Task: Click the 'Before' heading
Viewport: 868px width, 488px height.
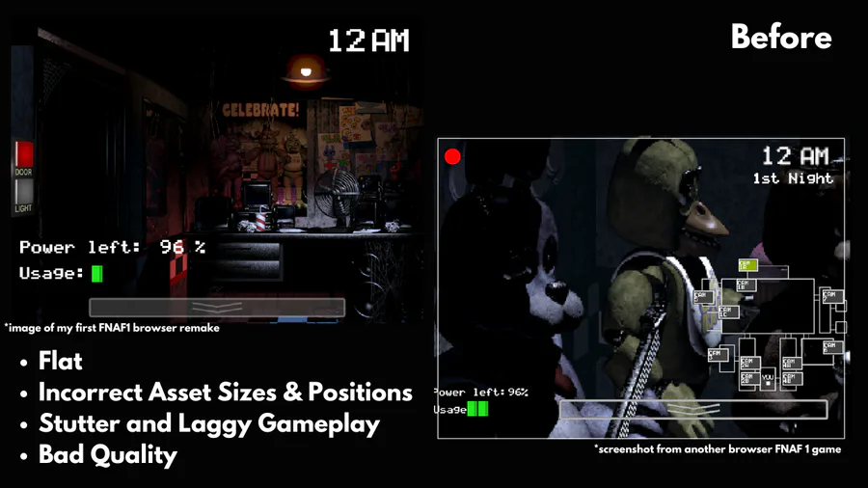Action: tap(781, 37)
